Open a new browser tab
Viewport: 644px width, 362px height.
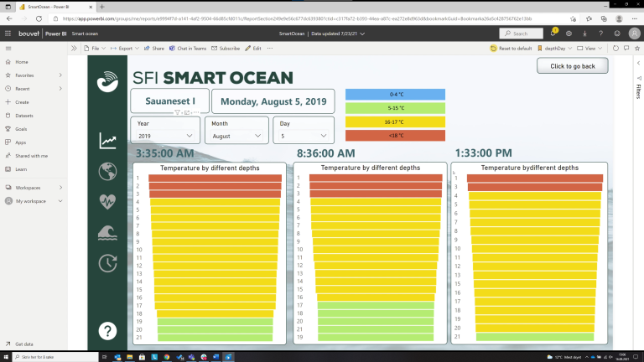[x=102, y=7]
